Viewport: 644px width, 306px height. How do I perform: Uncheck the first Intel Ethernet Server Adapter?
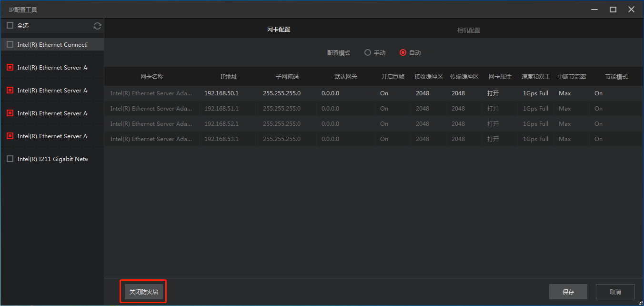click(10, 68)
